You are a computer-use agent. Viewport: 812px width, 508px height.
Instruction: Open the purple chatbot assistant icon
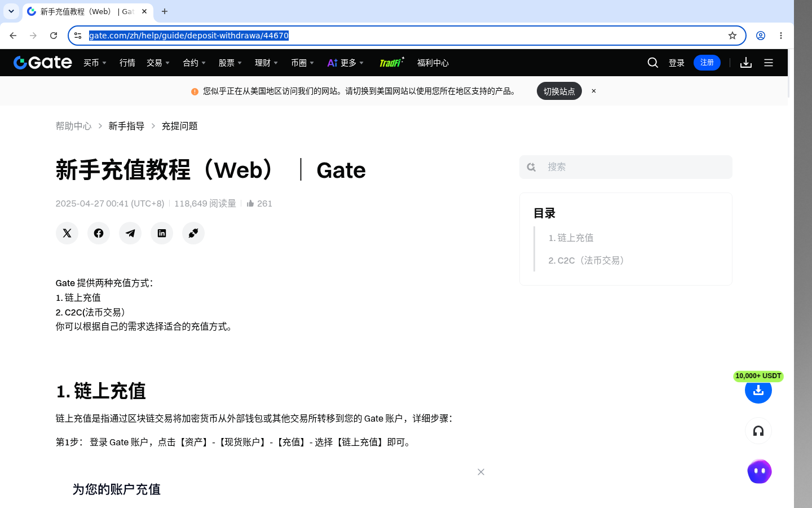(760, 471)
